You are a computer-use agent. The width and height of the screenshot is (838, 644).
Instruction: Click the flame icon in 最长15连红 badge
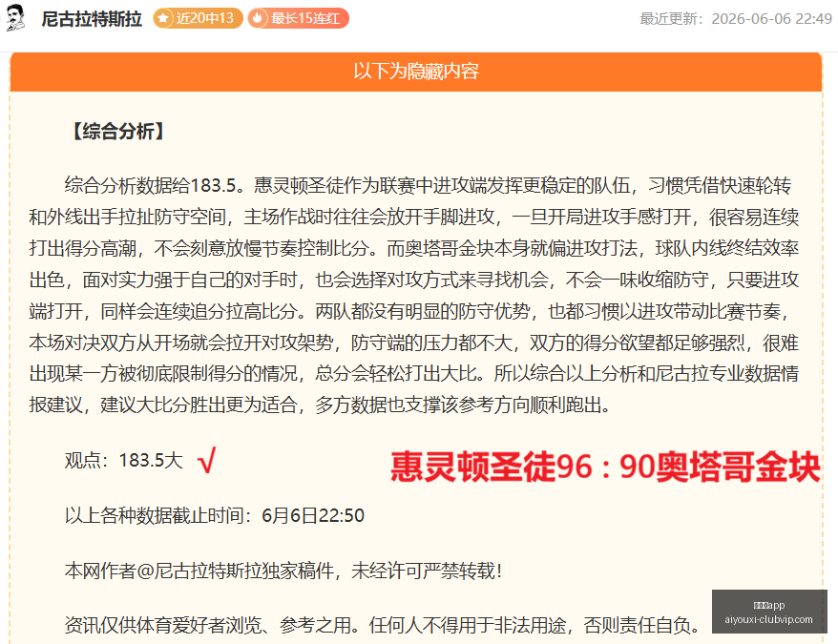coord(258,18)
